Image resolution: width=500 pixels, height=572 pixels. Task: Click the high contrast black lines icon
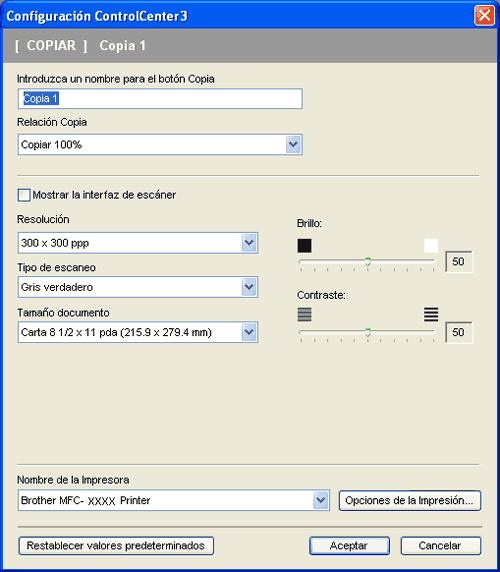click(x=431, y=314)
